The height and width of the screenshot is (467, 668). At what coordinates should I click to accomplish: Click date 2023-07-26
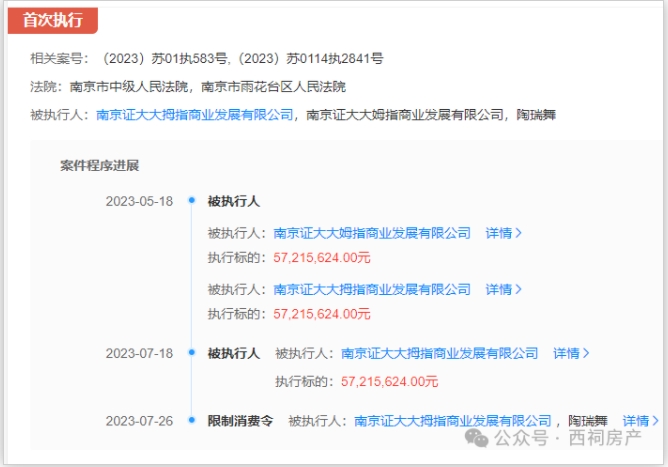pos(139,421)
